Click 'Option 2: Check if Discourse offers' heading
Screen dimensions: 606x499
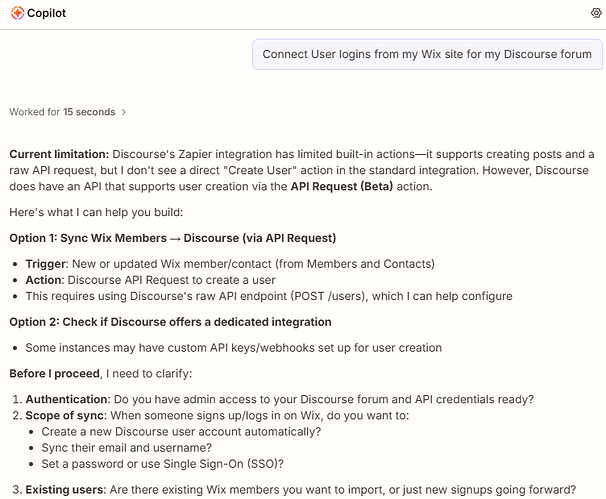tap(170, 322)
